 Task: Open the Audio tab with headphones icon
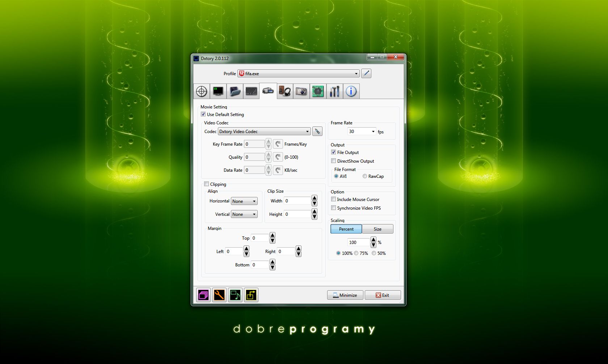coord(285,91)
